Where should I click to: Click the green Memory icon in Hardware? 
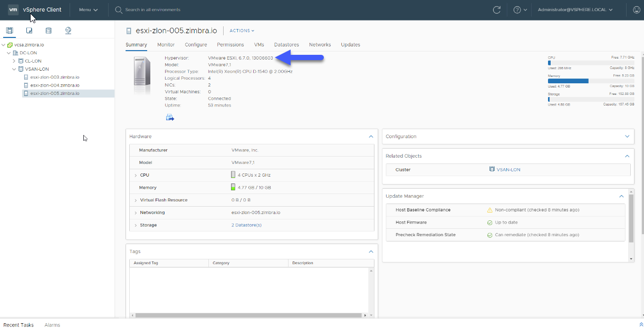[233, 187]
